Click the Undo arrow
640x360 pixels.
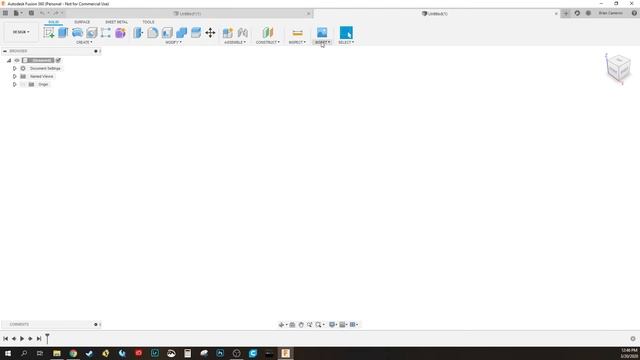coord(42,13)
